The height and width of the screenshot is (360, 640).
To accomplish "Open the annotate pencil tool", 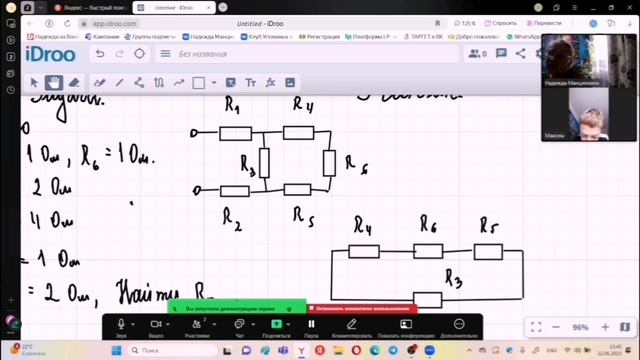I will click(352, 327).
